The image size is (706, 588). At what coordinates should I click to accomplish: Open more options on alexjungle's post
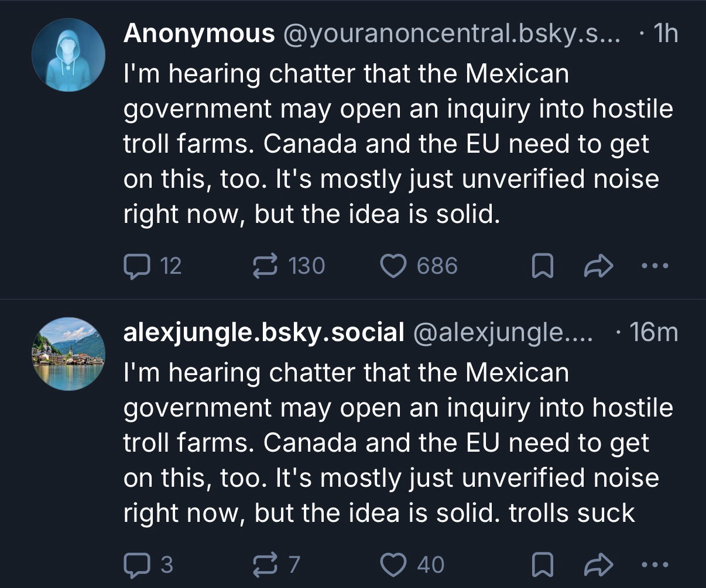click(654, 565)
